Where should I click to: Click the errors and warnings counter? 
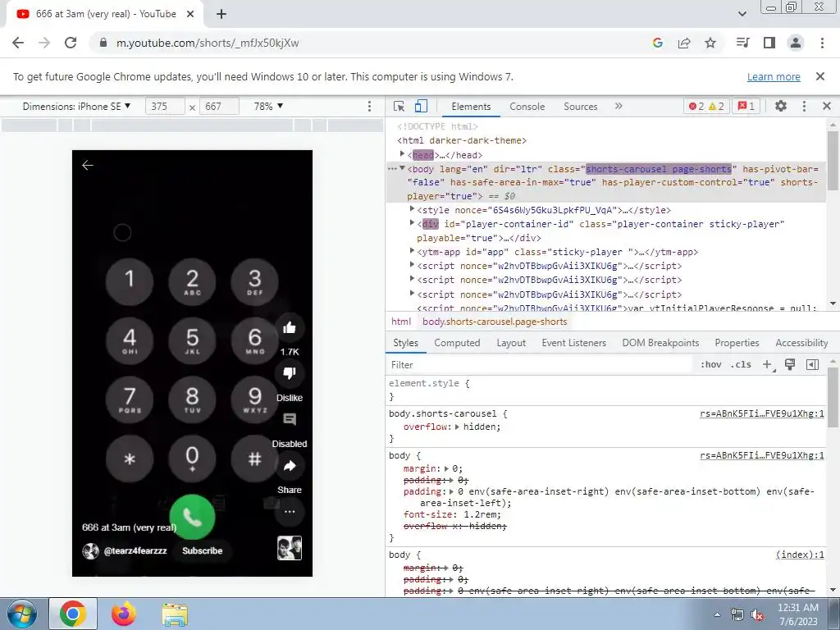point(706,106)
